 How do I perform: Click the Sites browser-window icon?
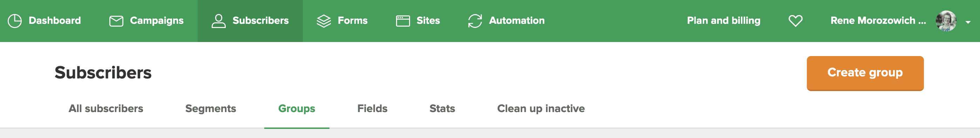click(403, 21)
